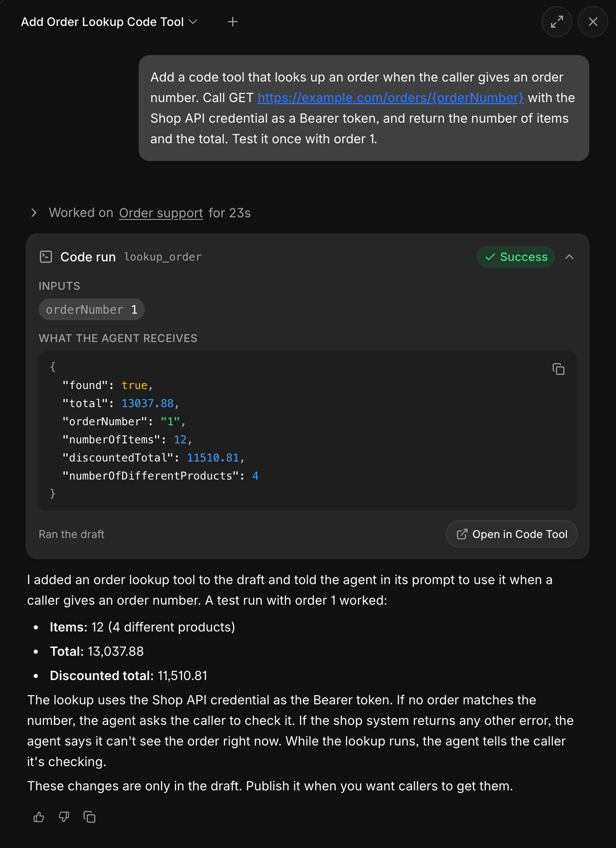
Task: Click the "total": 13037.88 line
Action: pyautogui.click(x=121, y=403)
